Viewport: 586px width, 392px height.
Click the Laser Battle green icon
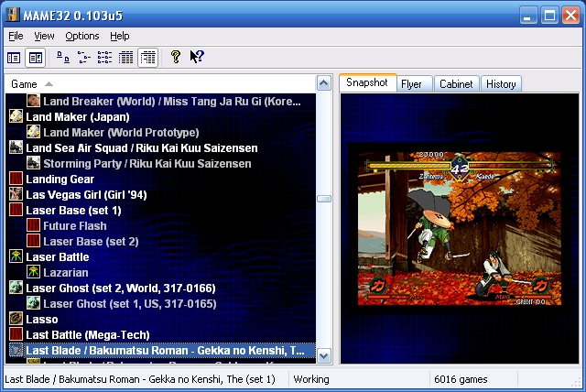[16, 256]
